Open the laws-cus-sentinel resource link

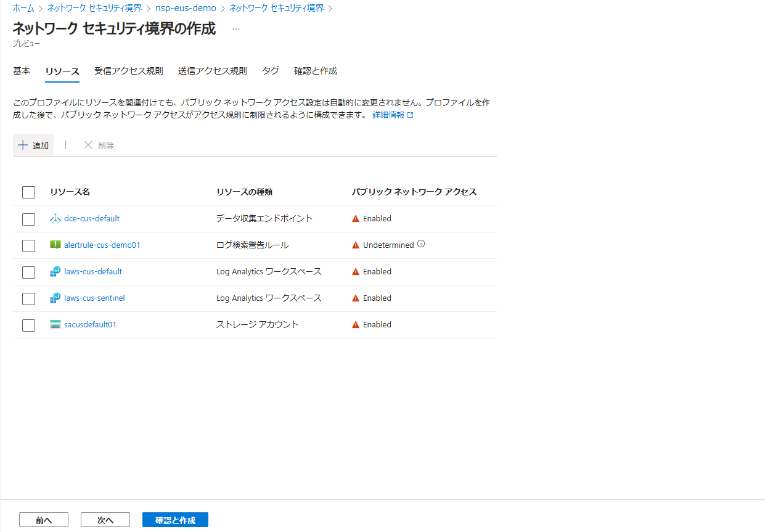point(94,298)
